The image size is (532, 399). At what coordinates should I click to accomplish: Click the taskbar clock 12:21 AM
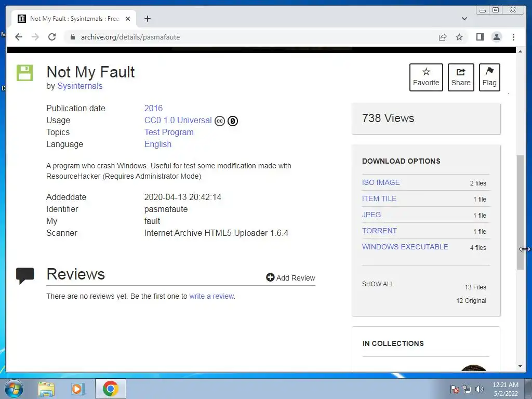[x=505, y=385]
